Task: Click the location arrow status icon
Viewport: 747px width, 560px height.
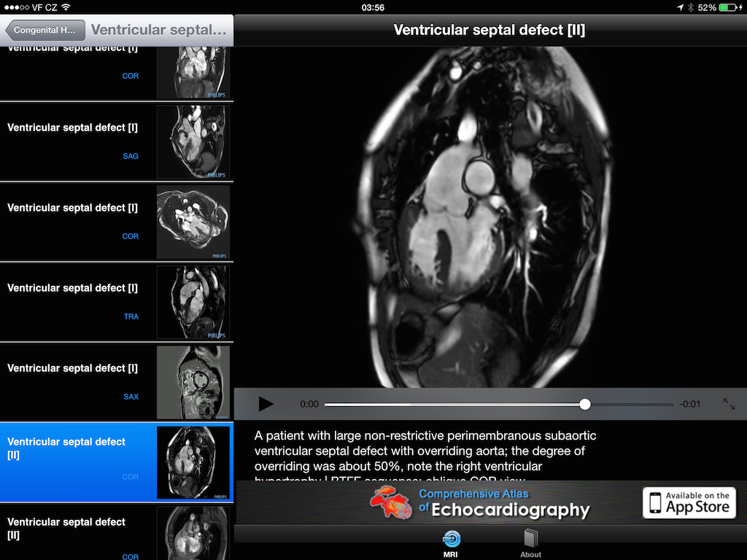Action: click(x=680, y=7)
